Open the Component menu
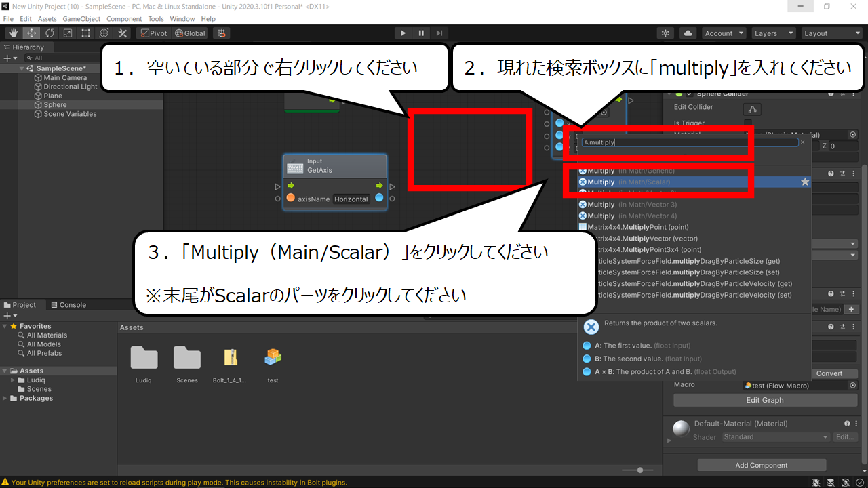 125,19
